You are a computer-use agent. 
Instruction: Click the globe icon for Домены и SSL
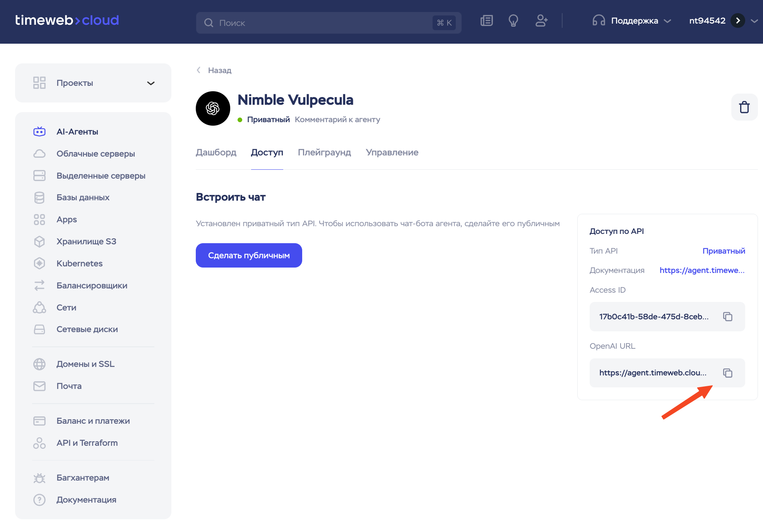coord(39,364)
